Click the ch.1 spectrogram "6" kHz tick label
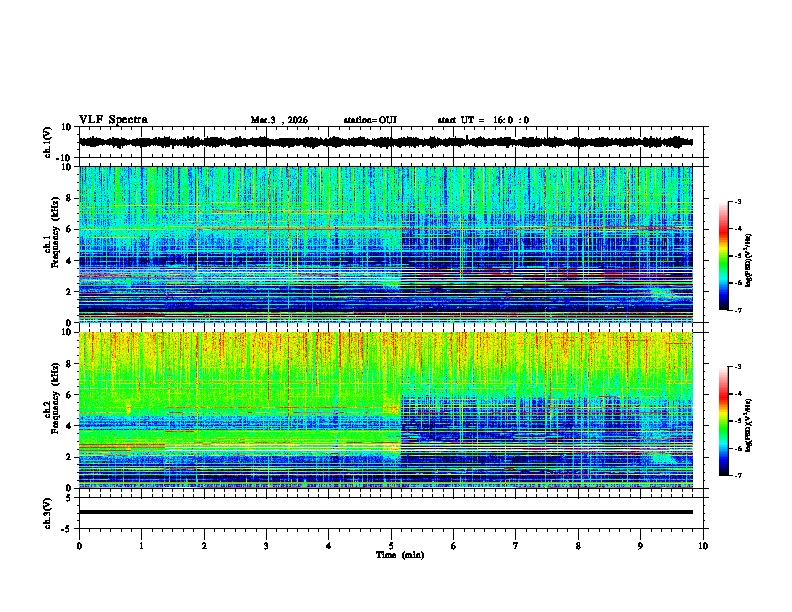The image size is (792, 612). tap(69, 229)
